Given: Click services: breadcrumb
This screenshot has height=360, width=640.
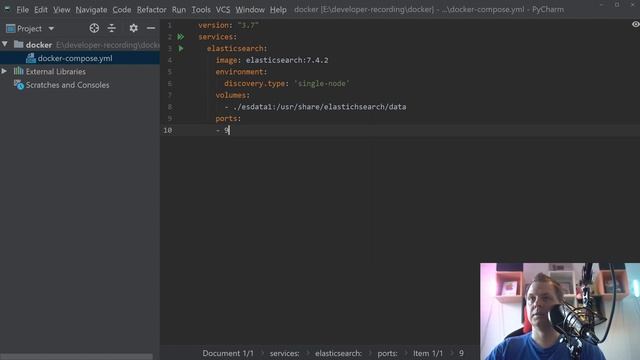Looking at the screenshot, I should click(x=284, y=353).
